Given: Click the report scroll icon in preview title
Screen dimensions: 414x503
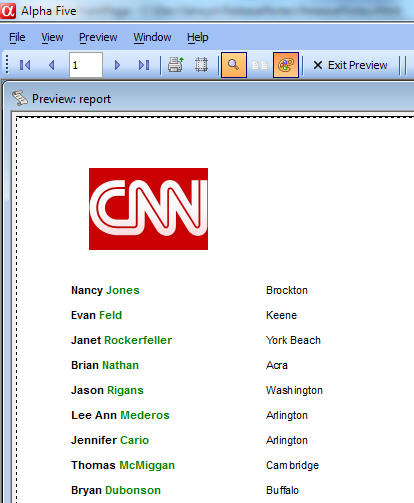Looking at the screenshot, I should 20,98.
